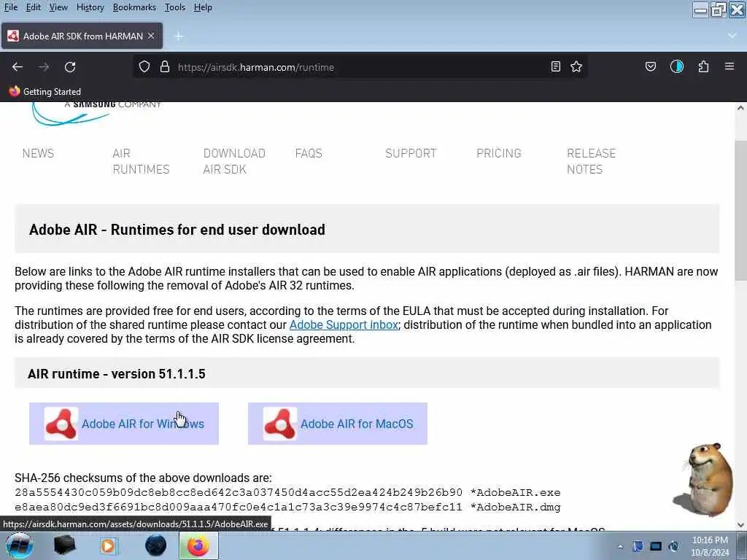747x560 pixels.
Task: Follow the Adobe Support inbox link
Action: 344,324
